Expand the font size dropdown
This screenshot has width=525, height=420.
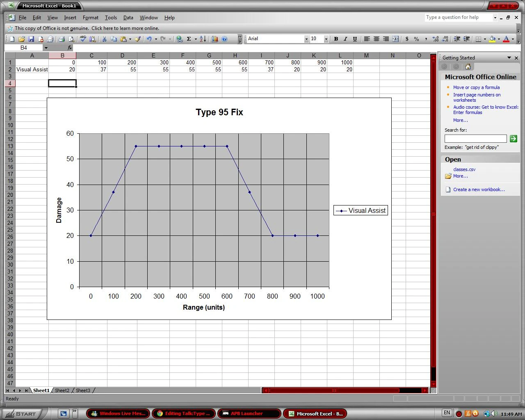[x=326, y=39]
